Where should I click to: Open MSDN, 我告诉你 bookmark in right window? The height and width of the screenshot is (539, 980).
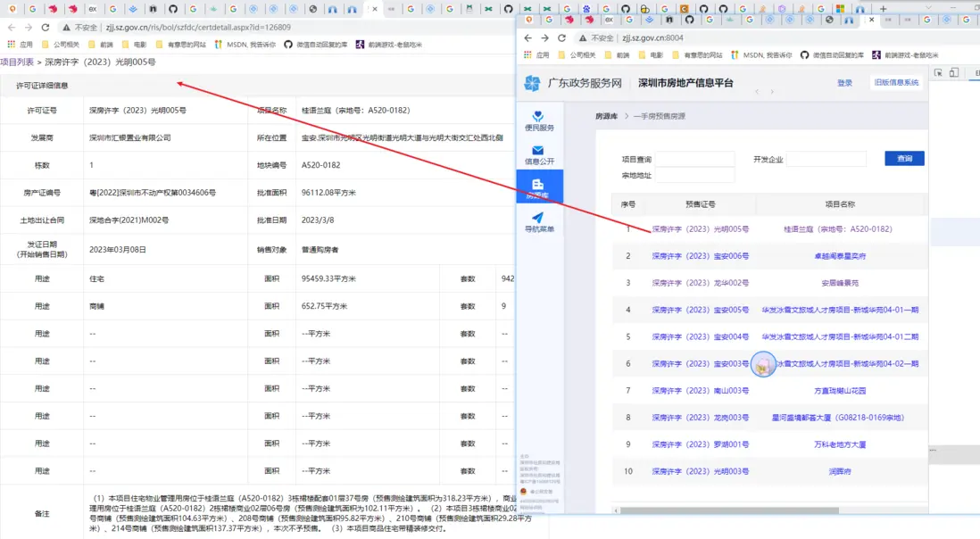[x=760, y=55]
